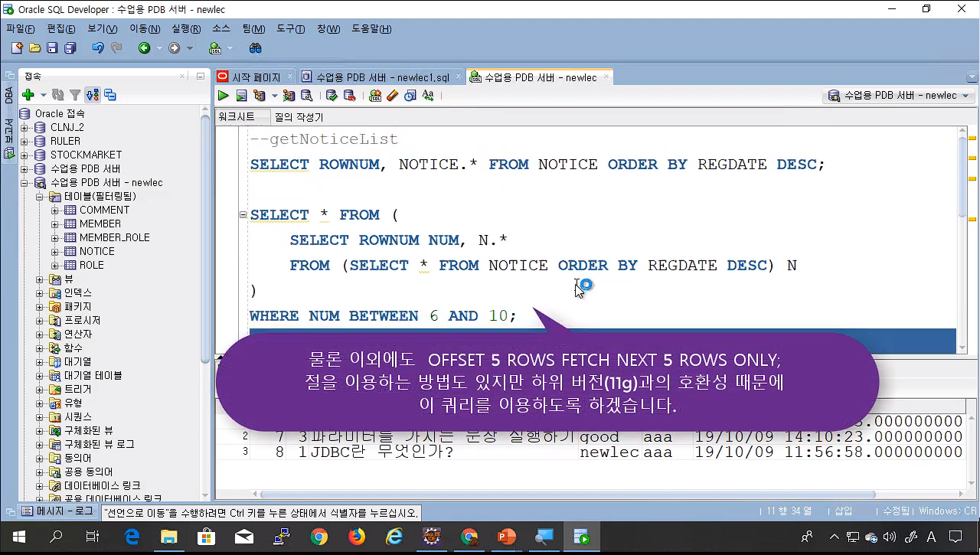Image resolution: width=980 pixels, height=555 pixels.
Task: Click the Run Script icon
Action: tap(241, 96)
